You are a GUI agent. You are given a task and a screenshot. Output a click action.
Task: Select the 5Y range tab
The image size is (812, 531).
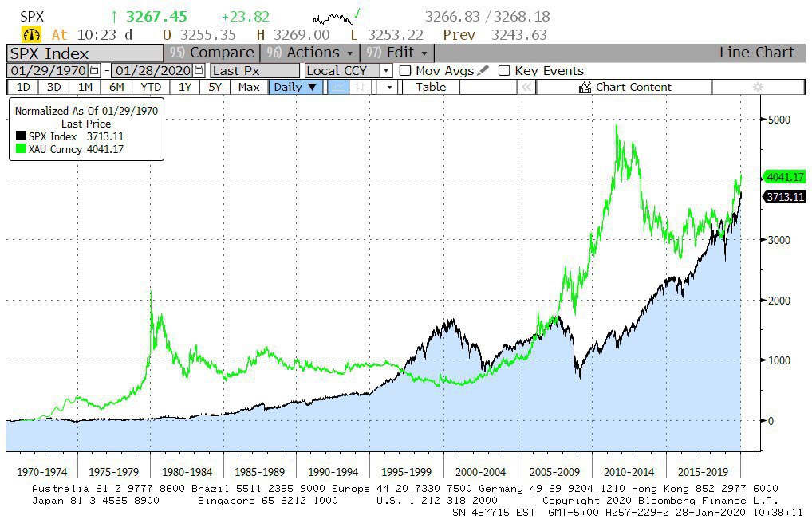[x=215, y=87]
